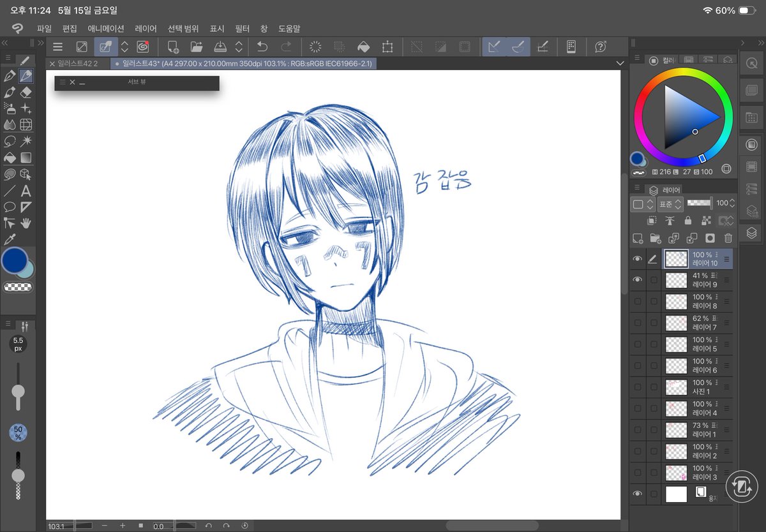
Task: Select the Balloon tool
Action: pyautogui.click(x=10, y=207)
